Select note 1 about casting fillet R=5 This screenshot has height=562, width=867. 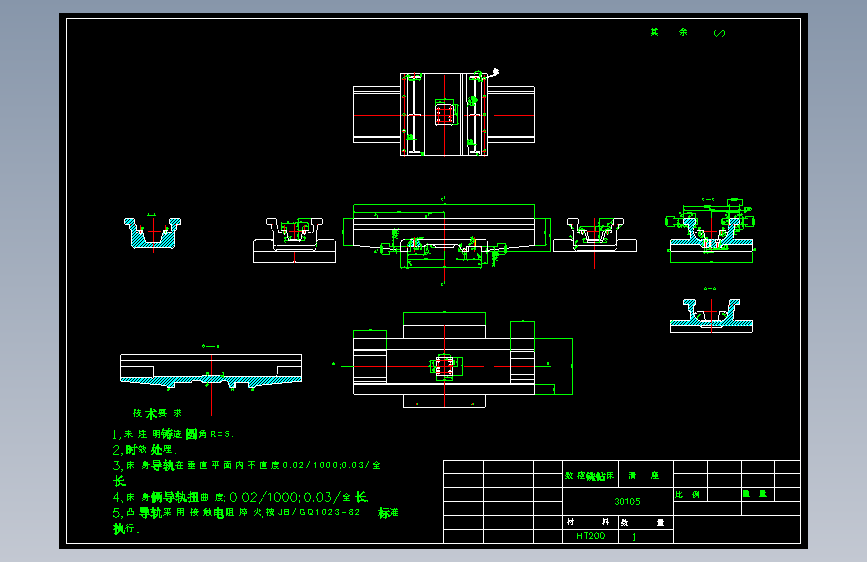pos(173,434)
